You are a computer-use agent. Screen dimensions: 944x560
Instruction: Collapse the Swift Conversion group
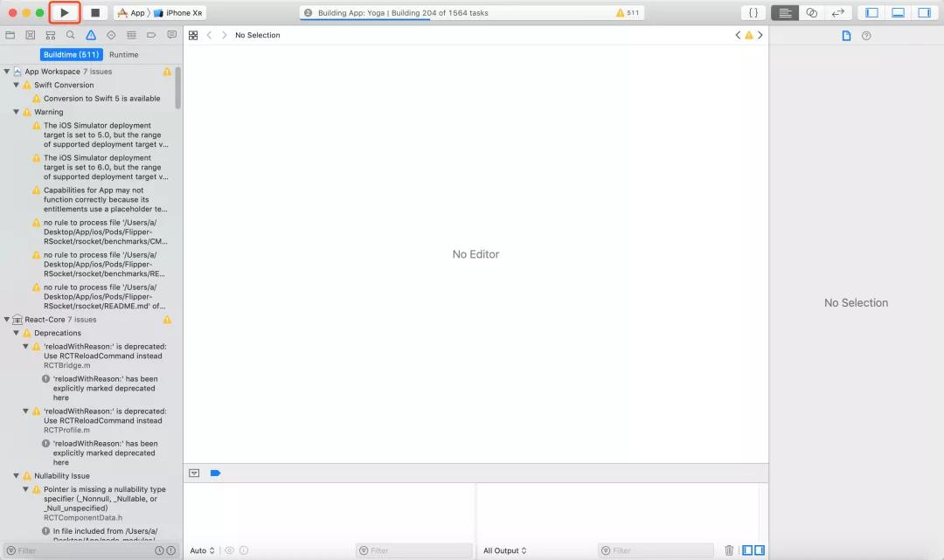[x=17, y=85]
